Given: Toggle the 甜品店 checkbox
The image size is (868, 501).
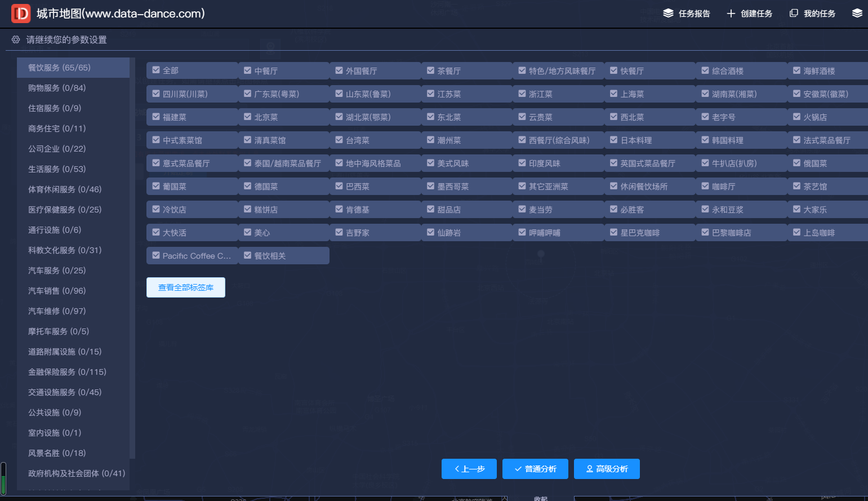Looking at the screenshot, I should coord(431,209).
